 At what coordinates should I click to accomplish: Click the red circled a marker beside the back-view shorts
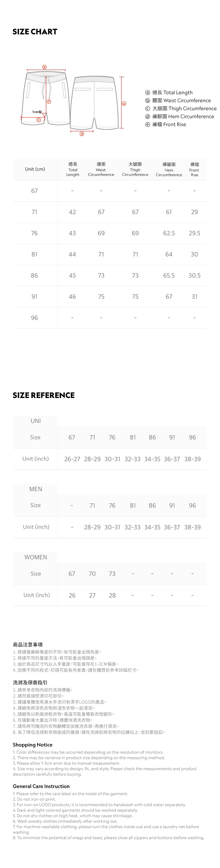coord(124,103)
